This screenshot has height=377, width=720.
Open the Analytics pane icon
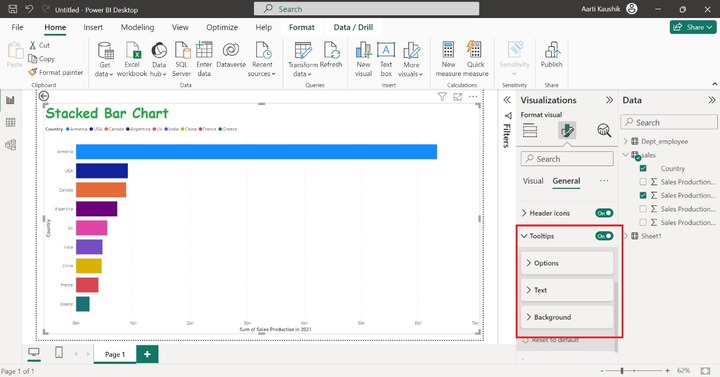click(x=604, y=130)
